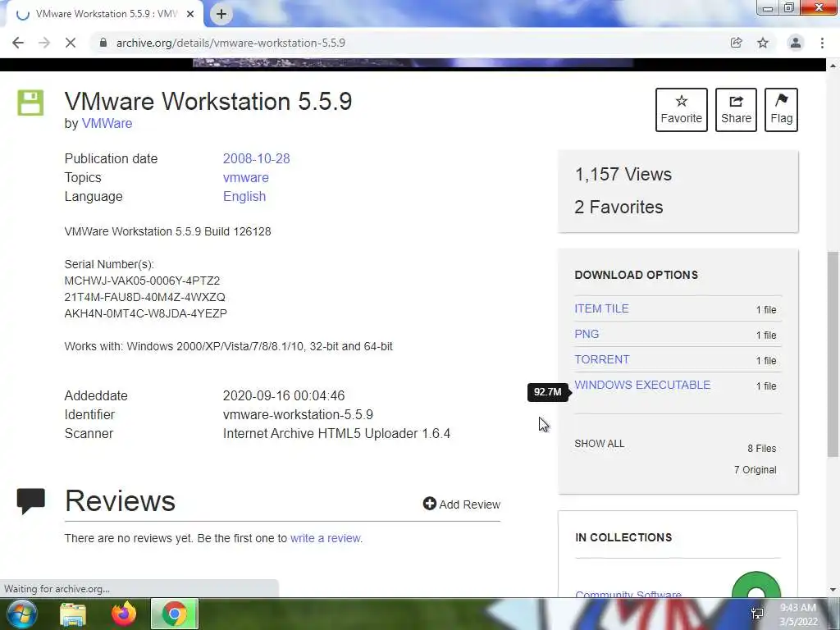Click the Add Review plus icon
Screen dimensions: 840x630
point(429,504)
